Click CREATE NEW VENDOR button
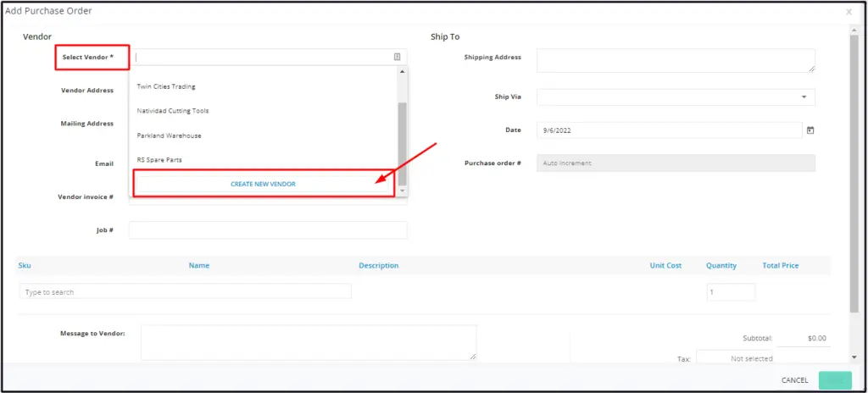Image resolution: width=868 pixels, height=393 pixels. coord(263,184)
